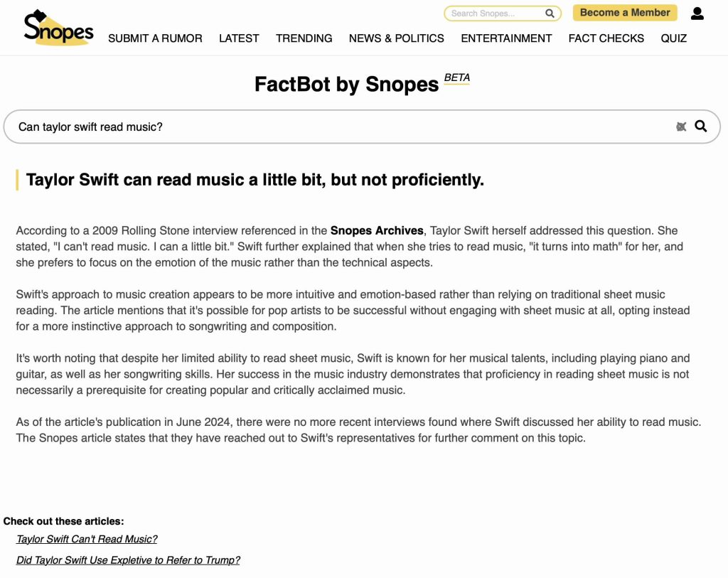
Task: Open the Submit a Rumor menu item
Action: click(155, 38)
